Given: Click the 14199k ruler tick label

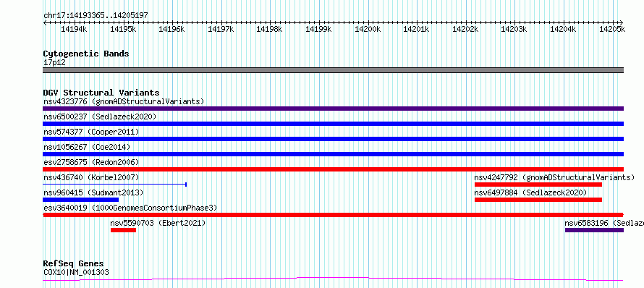Looking at the screenshot, I should coord(318,29).
